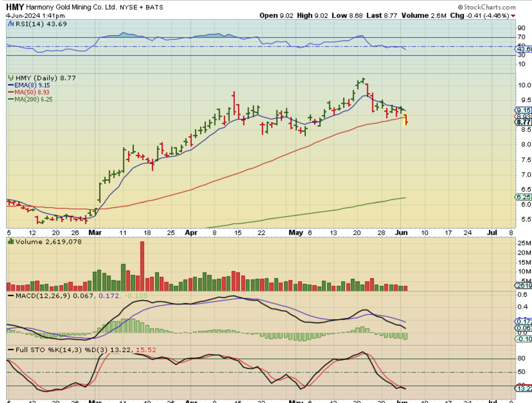Click the Mar date label below price chart

click(95, 233)
